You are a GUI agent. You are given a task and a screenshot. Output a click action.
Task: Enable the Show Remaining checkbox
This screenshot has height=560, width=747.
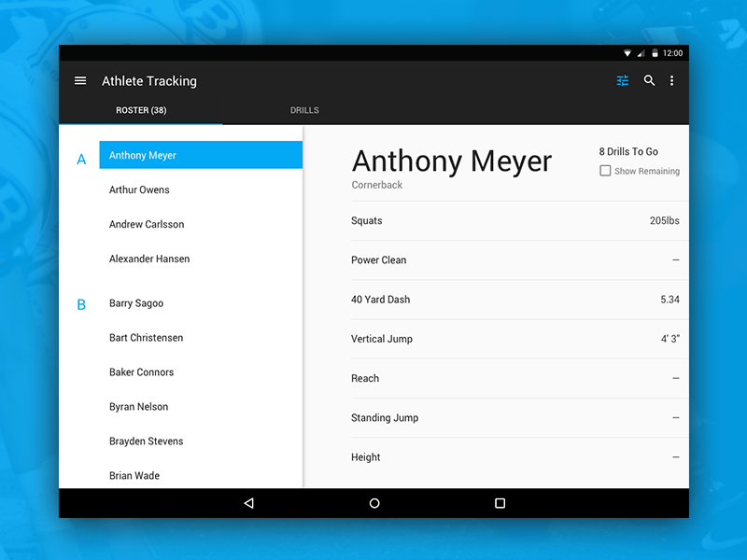[604, 171]
